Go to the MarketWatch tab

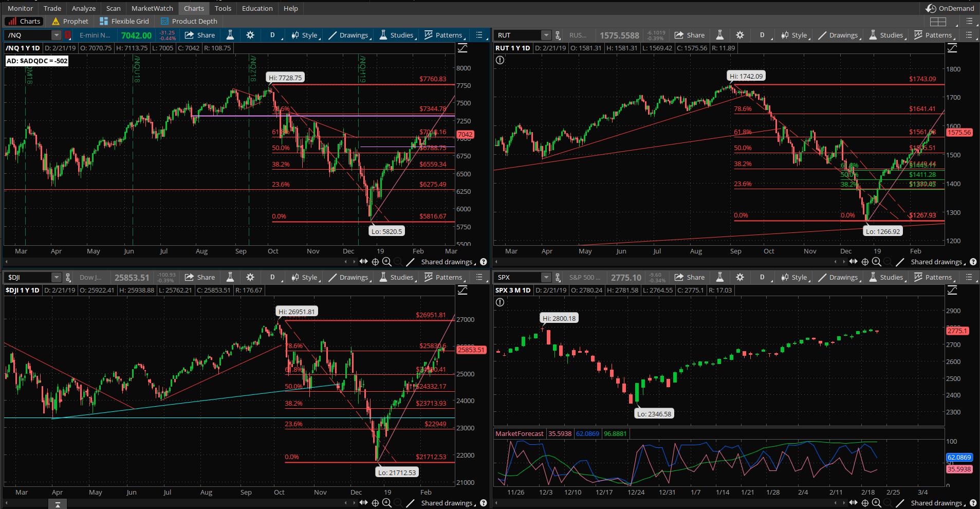pyautogui.click(x=152, y=8)
